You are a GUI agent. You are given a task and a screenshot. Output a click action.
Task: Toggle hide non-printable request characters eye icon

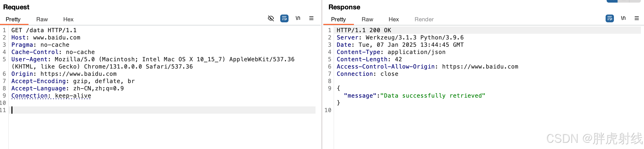(x=271, y=18)
